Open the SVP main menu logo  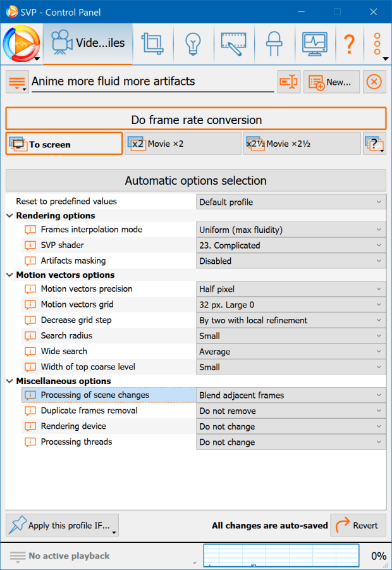point(21,43)
